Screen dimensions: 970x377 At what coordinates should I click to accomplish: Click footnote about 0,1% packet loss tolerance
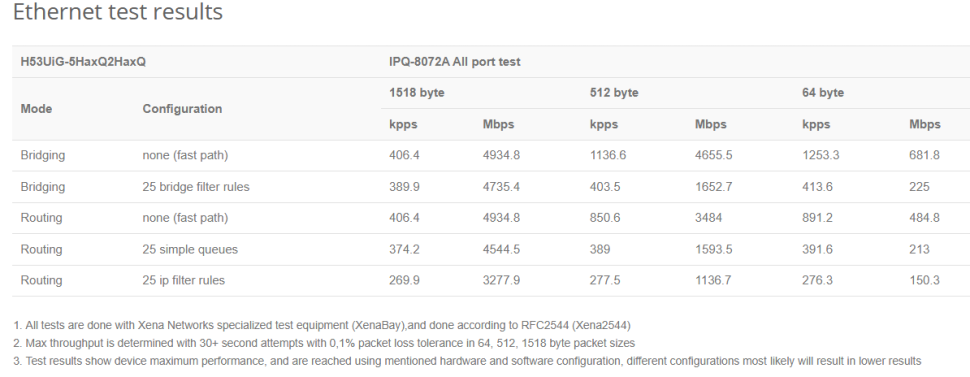[324, 343]
